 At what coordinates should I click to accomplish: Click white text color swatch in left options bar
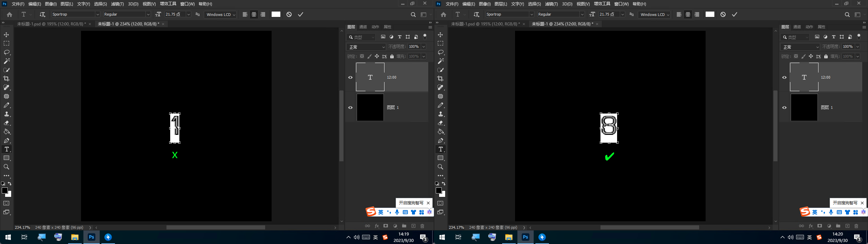tap(276, 14)
